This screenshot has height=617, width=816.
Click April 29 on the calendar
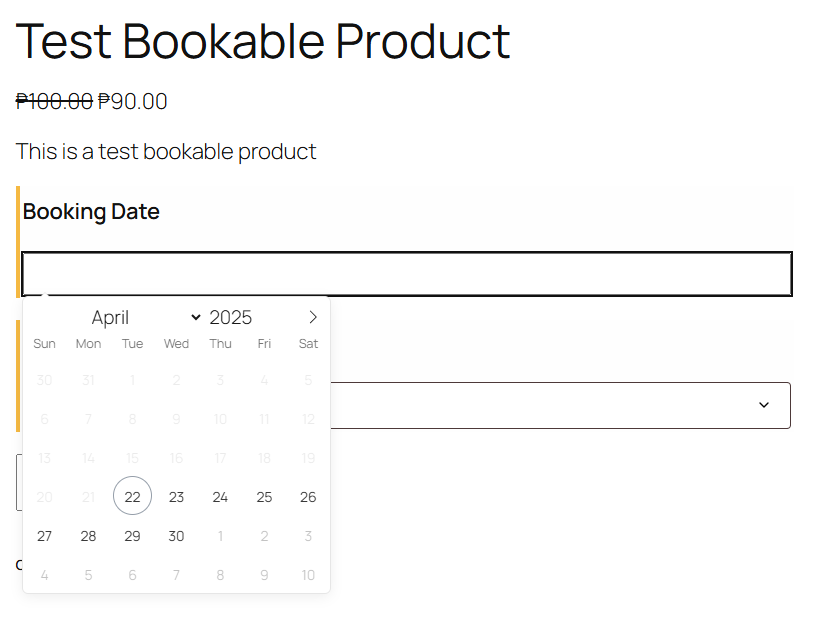coord(132,536)
